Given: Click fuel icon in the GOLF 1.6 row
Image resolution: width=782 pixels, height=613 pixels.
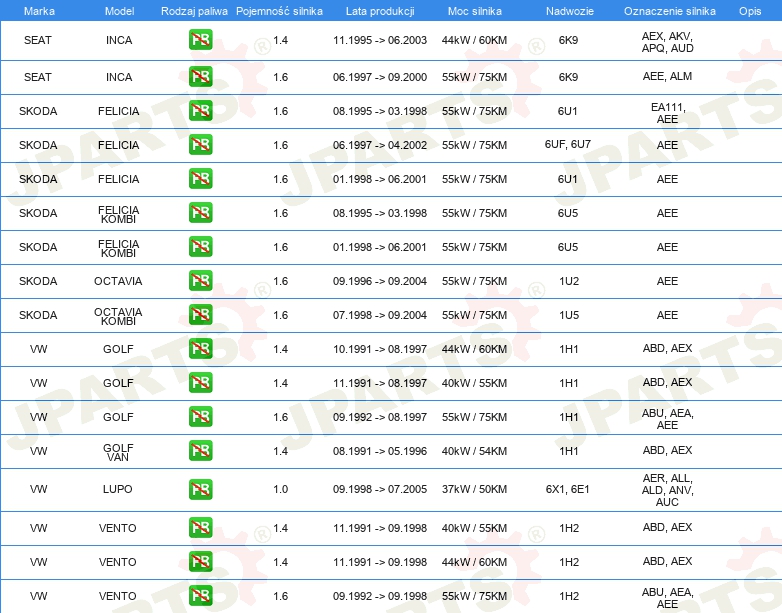Looking at the screenshot, I should click(200, 416).
